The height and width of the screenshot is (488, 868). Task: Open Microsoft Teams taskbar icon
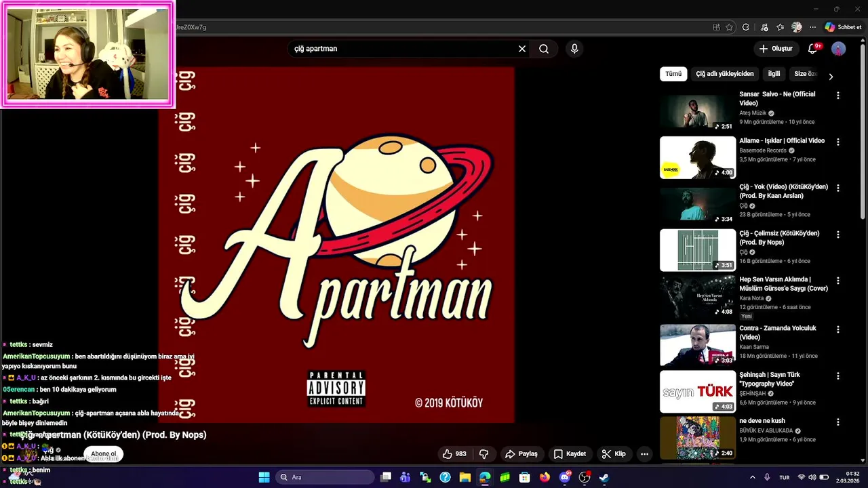tap(406, 477)
